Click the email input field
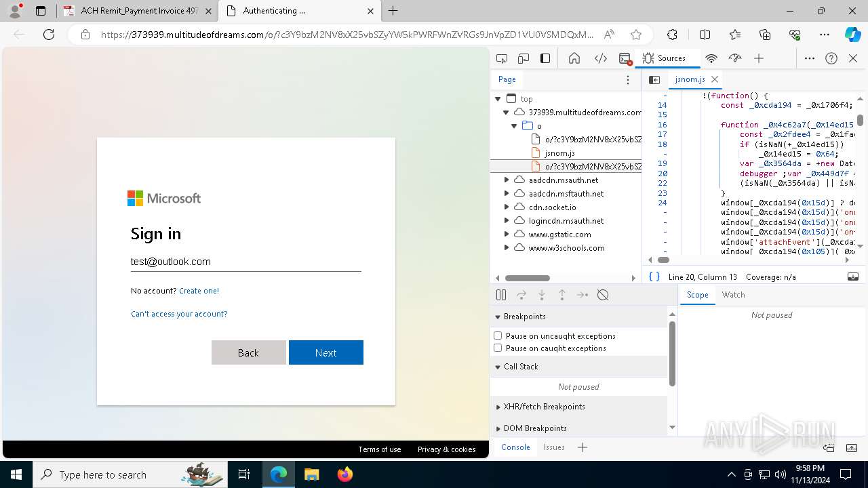868x488 pixels. click(245, 262)
